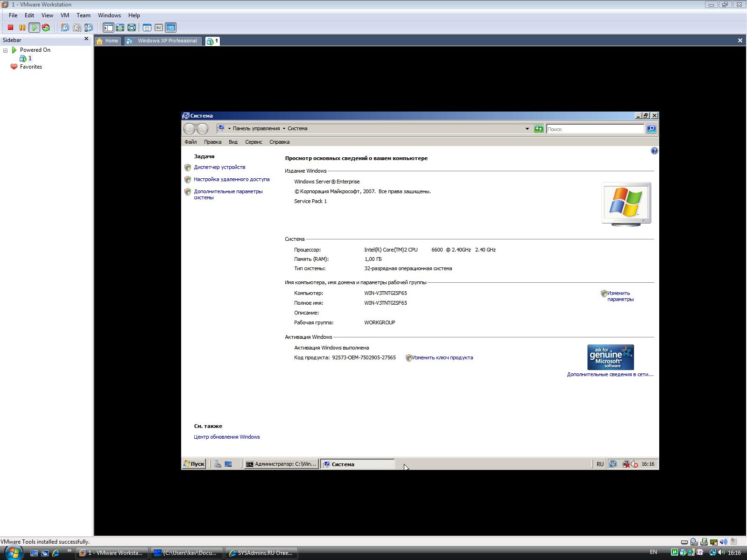Click the VMware status bar CD-ROM device icon
Screen dimensions: 747x560
click(x=694, y=542)
